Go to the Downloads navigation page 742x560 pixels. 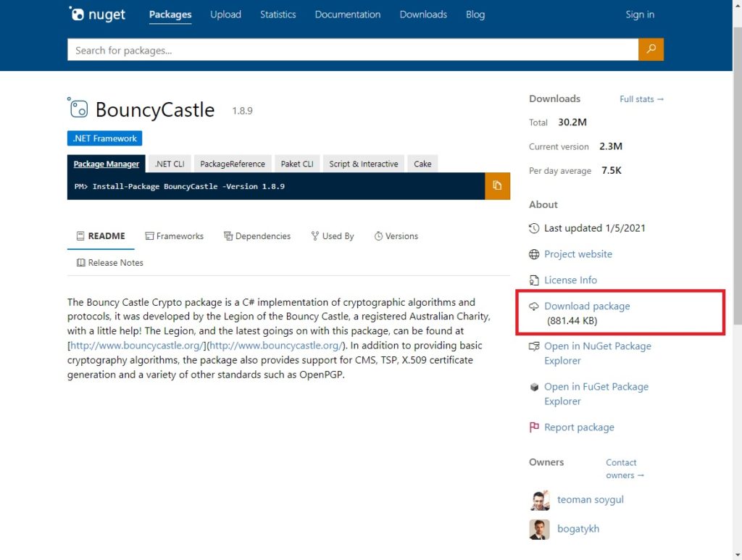click(423, 14)
